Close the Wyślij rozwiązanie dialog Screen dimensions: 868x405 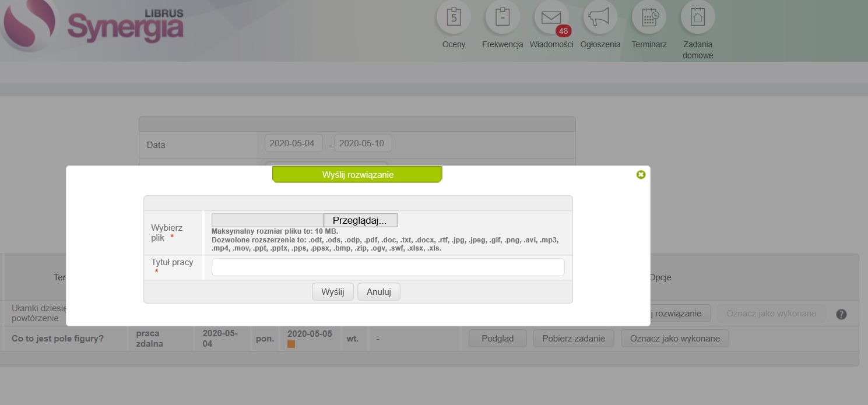(641, 174)
